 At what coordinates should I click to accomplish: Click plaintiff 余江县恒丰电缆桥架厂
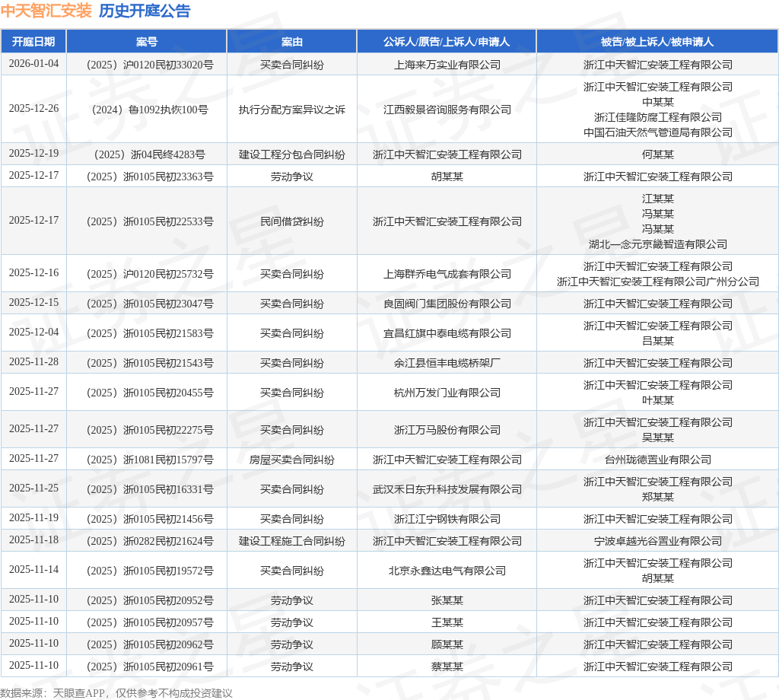447,363
